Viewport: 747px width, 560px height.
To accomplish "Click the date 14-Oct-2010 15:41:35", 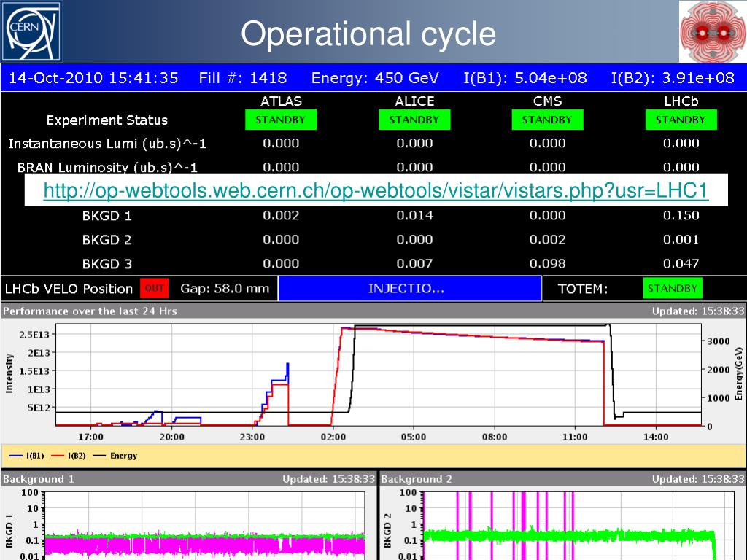I will pos(93,77).
